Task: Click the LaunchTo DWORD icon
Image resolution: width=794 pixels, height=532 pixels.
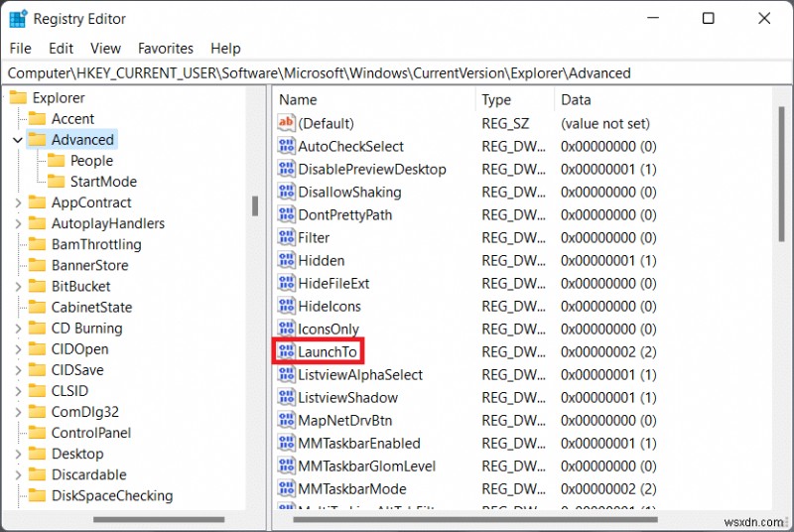Action: click(286, 350)
